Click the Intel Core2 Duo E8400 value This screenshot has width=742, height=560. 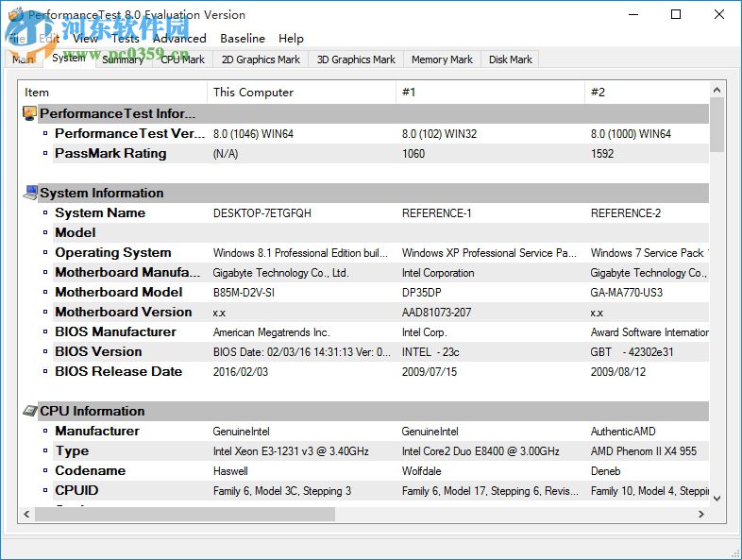(481, 451)
